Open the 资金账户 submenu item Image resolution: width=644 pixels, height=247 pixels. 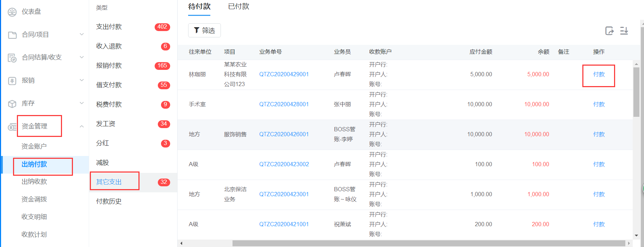(34, 146)
